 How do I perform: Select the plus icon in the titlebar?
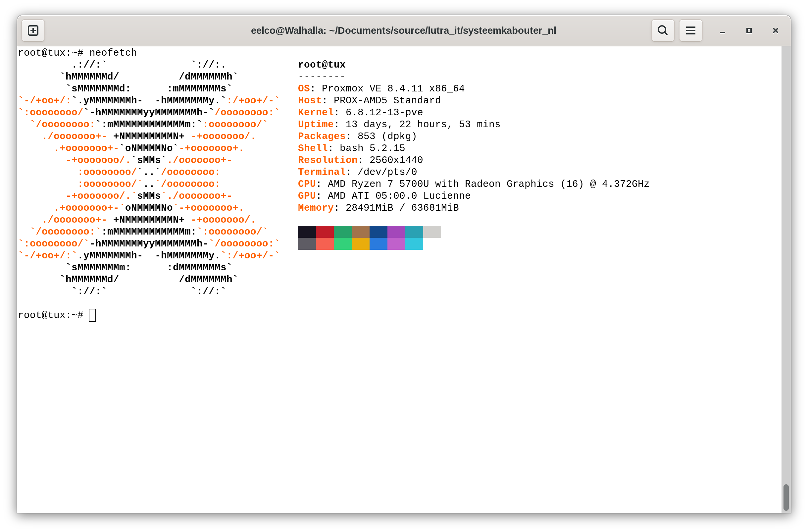[33, 30]
